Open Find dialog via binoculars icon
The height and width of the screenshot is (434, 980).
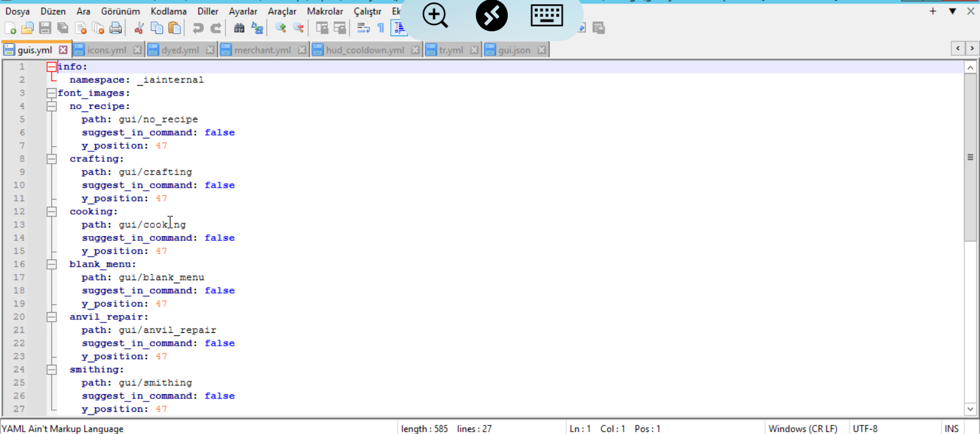(x=239, y=28)
